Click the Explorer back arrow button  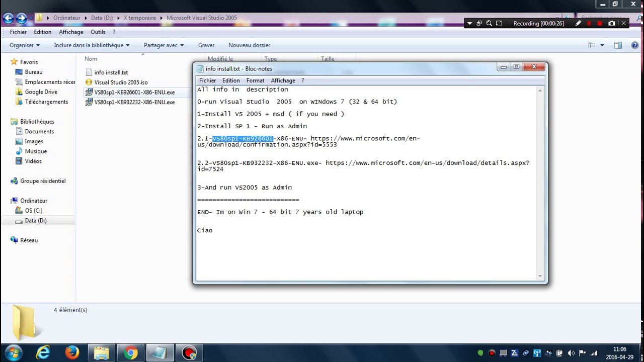click(8, 19)
